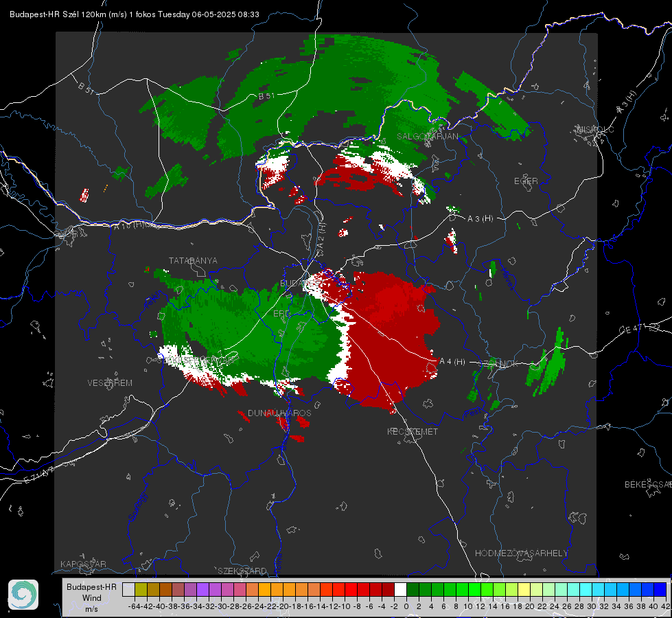672x618 pixels.
Task: Click the ERD town label
Action: (x=281, y=314)
